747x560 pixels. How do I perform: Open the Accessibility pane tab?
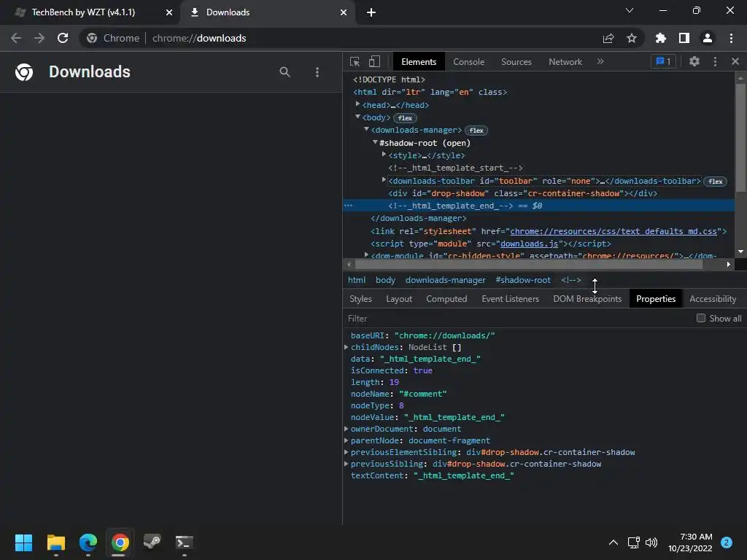pos(713,298)
